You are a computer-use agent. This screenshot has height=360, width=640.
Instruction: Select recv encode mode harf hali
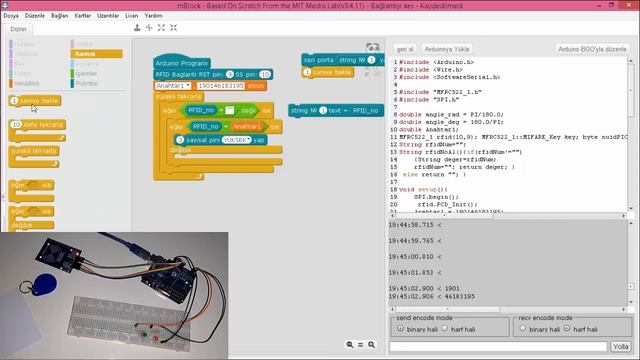[x=567, y=328]
